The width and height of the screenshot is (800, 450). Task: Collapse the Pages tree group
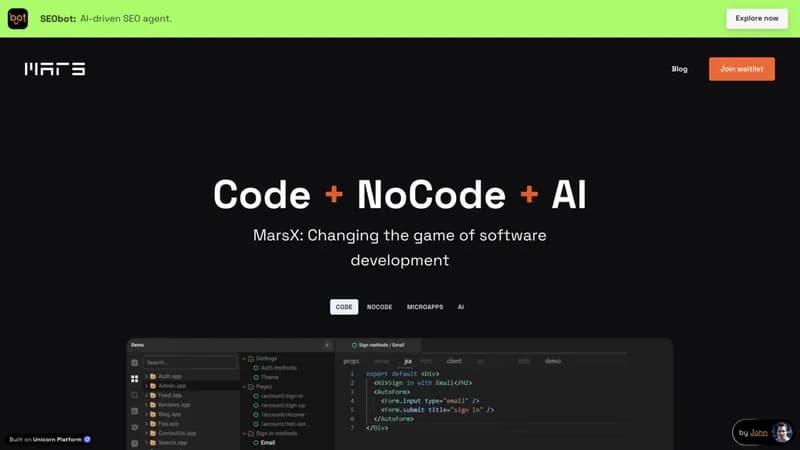(244, 387)
